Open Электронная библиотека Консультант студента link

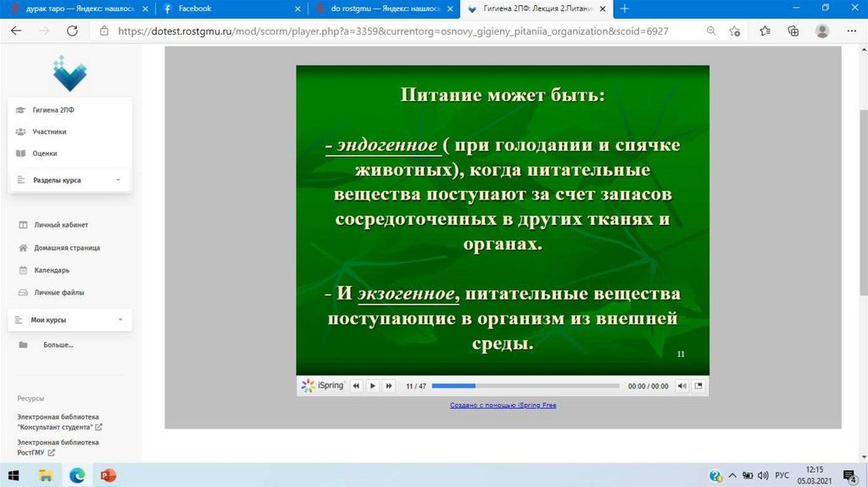pos(59,422)
